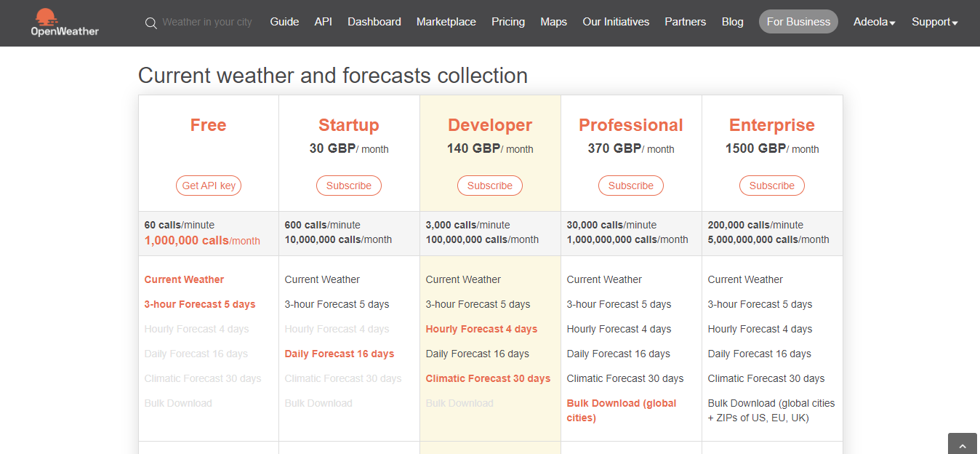Subscribe to the Enterprise plan

click(772, 186)
